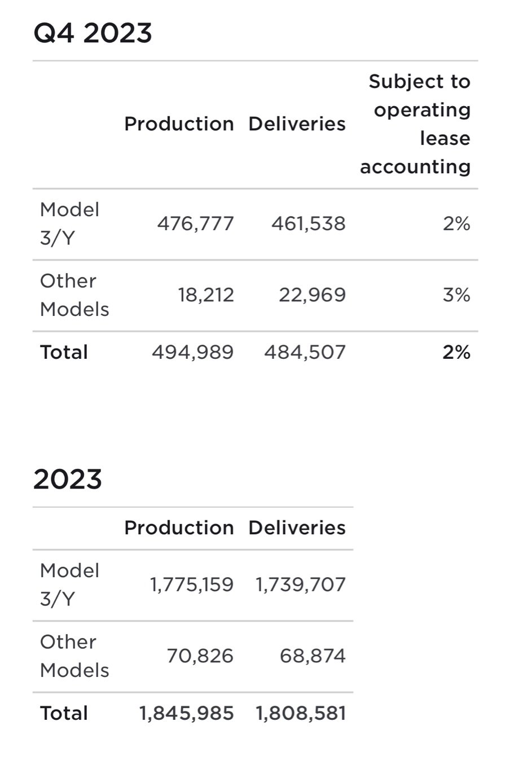Viewport: 532px width, 765px height.
Task: Select Deliveries column header in Q4 table
Action: point(297,124)
